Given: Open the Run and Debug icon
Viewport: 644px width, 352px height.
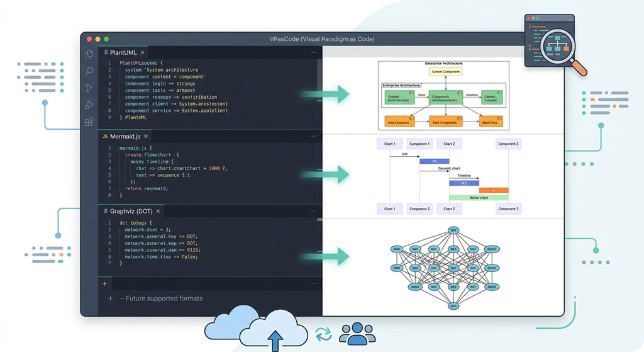Looking at the screenshot, I should [89, 105].
